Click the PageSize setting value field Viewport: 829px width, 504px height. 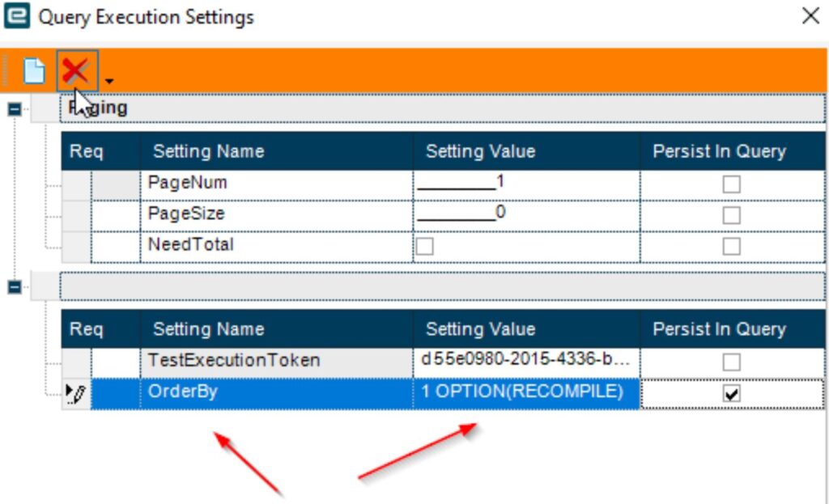[526, 215]
